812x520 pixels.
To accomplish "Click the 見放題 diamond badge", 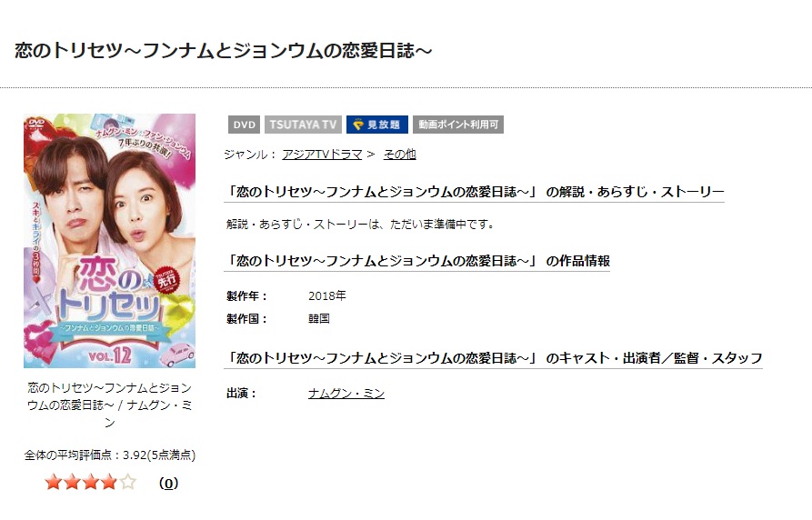I will [377, 125].
